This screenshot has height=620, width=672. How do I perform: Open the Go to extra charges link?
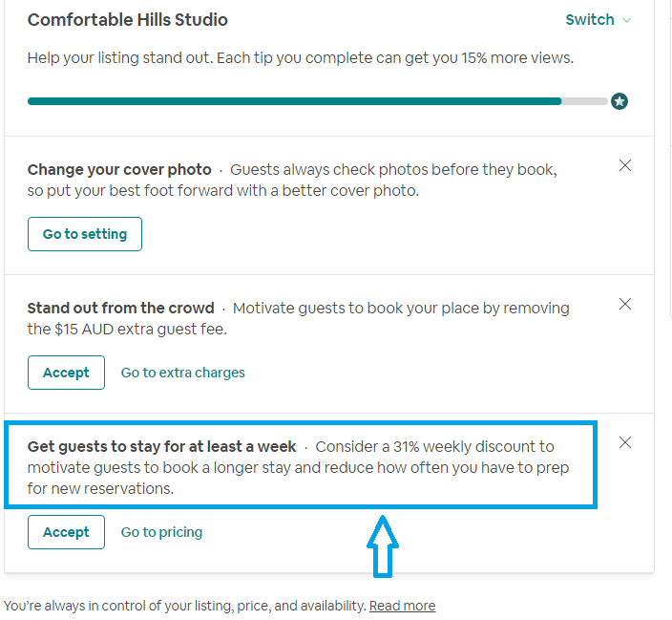(182, 373)
